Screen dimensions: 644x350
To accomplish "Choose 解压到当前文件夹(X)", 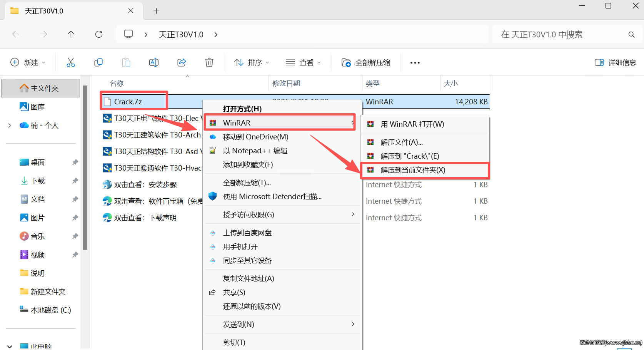I will pos(425,170).
